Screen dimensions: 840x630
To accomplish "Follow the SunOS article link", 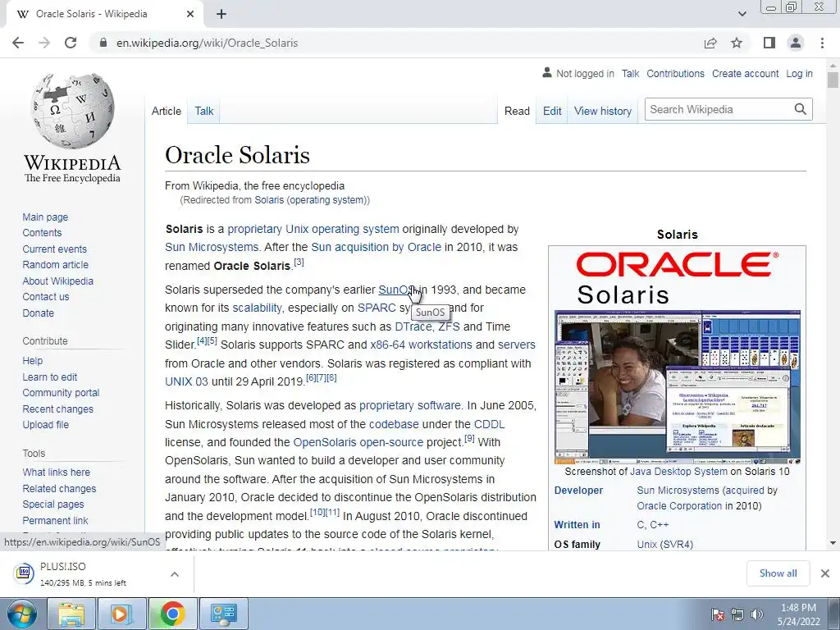I will [395, 290].
